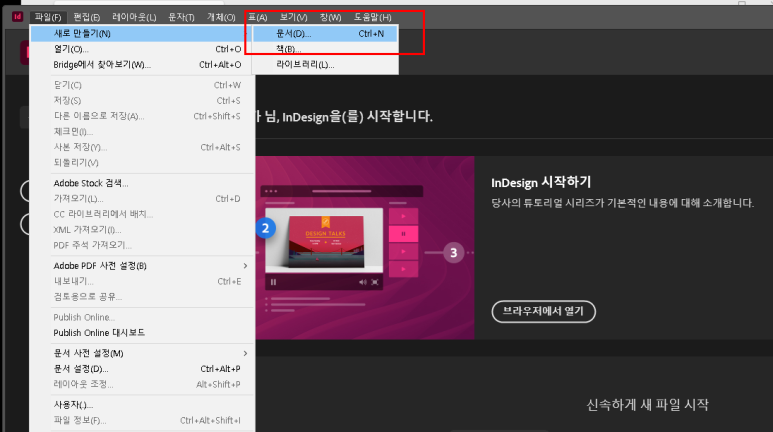This screenshot has width=773, height=432.
Task: Click the pause icon in tutorial preview
Action: click(x=274, y=282)
